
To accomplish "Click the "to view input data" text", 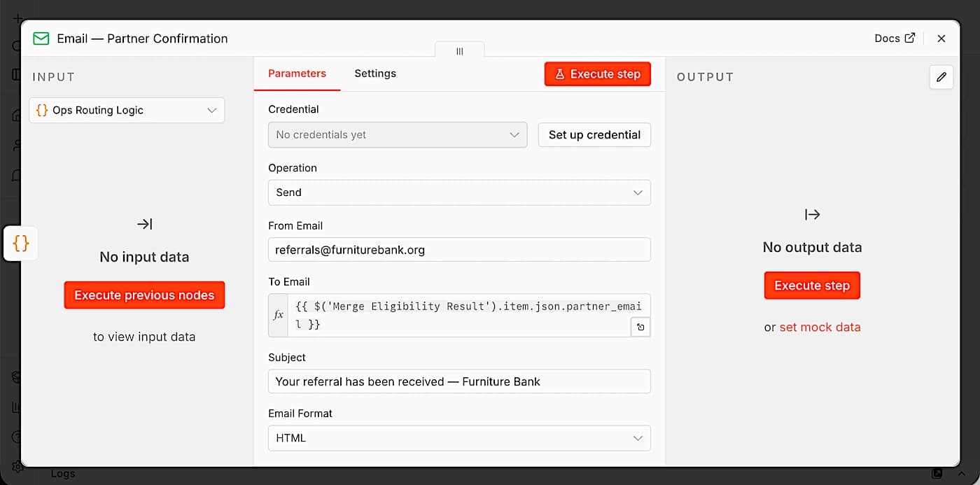I will [x=144, y=337].
